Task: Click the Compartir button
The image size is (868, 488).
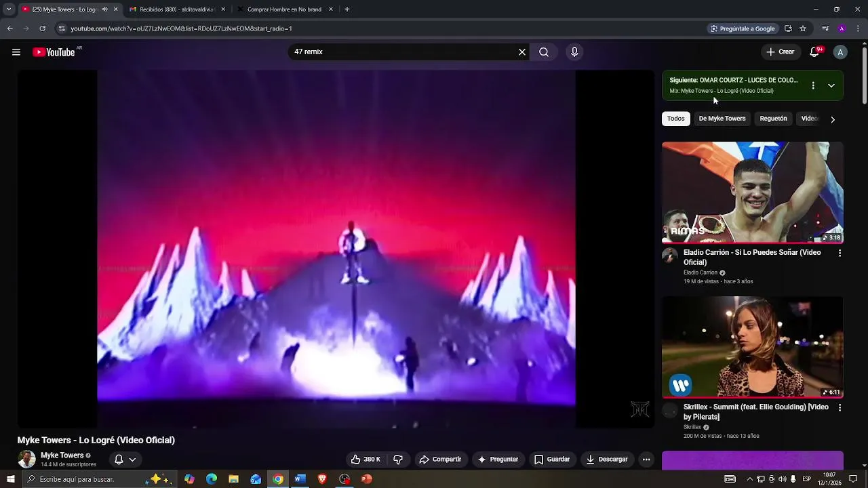Action: pos(440,460)
